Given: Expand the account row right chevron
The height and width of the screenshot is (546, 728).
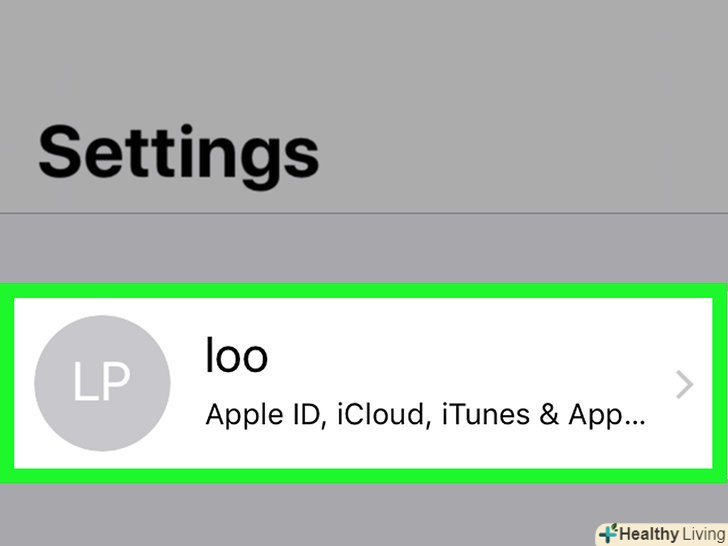Looking at the screenshot, I should (684, 384).
